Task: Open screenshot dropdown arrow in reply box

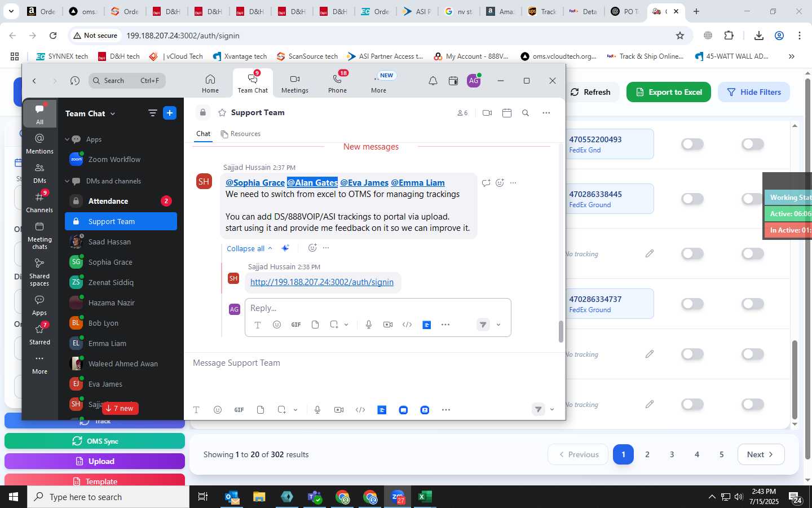Action: coord(346,325)
